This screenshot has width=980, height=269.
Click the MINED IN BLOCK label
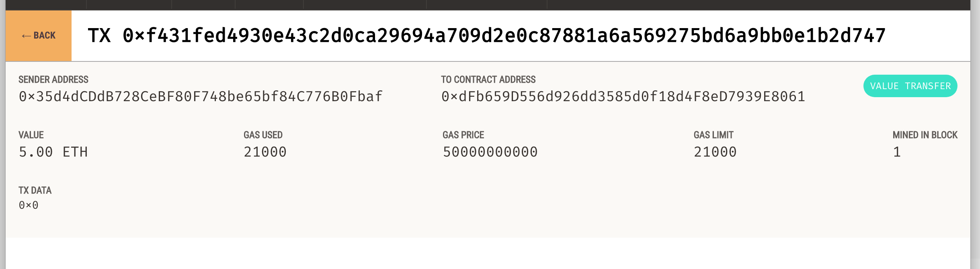point(925,135)
